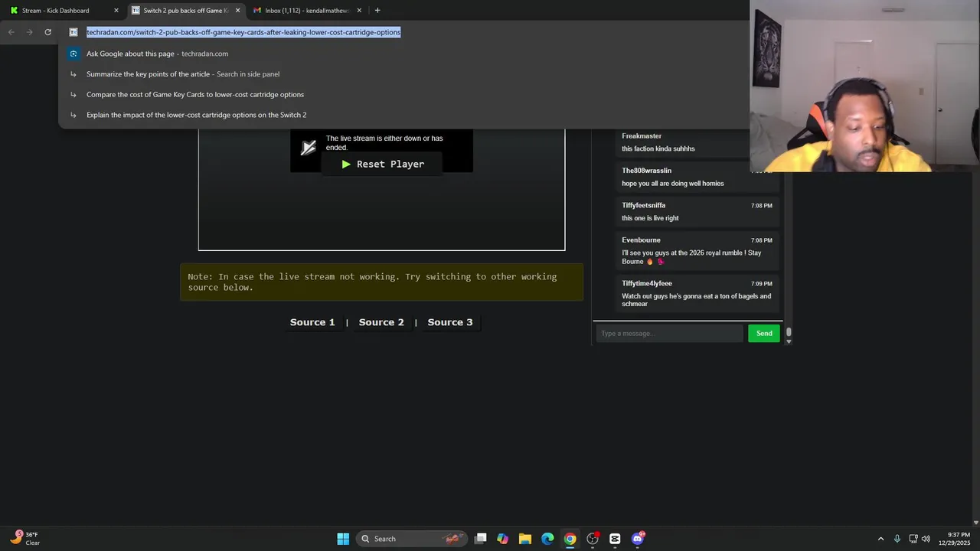
Task: Switch to Source 2 stream
Action: pos(381,322)
